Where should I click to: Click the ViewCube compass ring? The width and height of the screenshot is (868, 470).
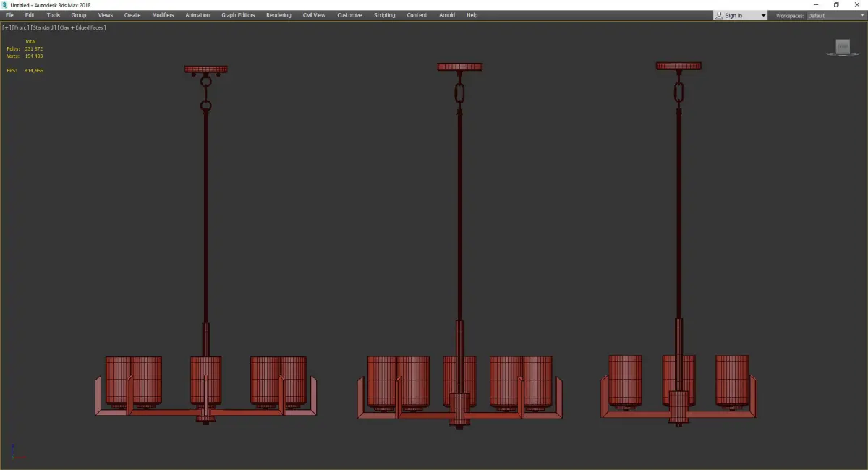(843, 54)
